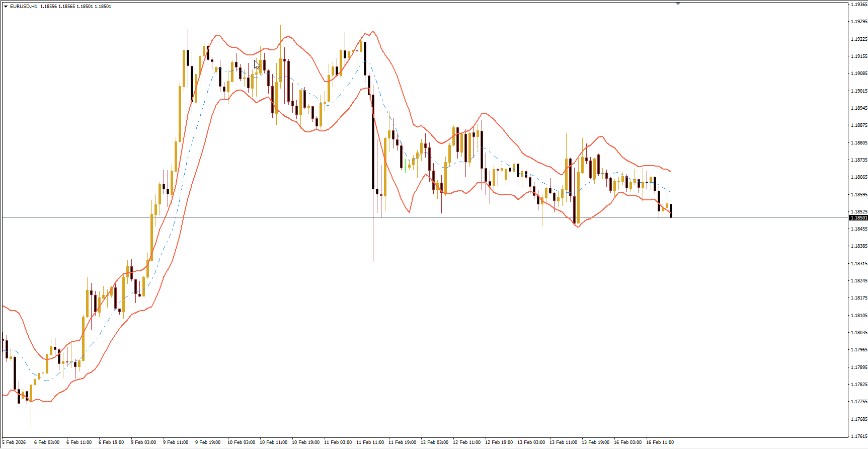Click the OHLC values next to chart symbol
The height and width of the screenshot is (449, 868).
75,7
